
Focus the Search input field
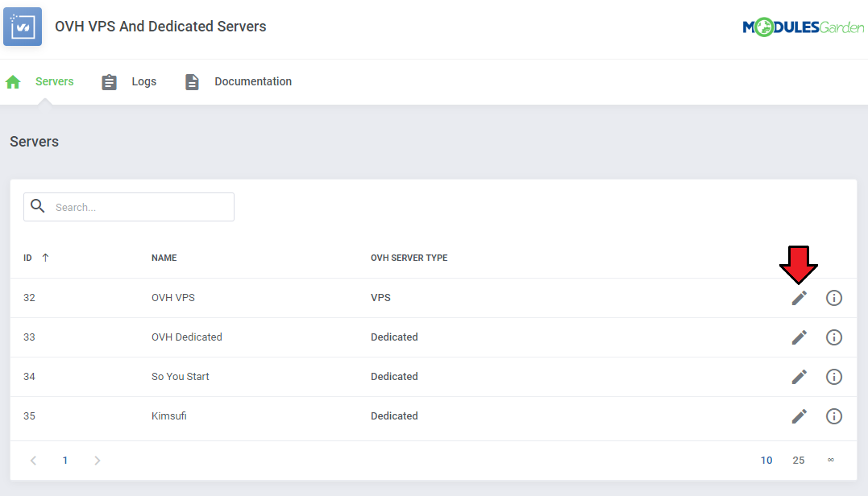[129, 207]
